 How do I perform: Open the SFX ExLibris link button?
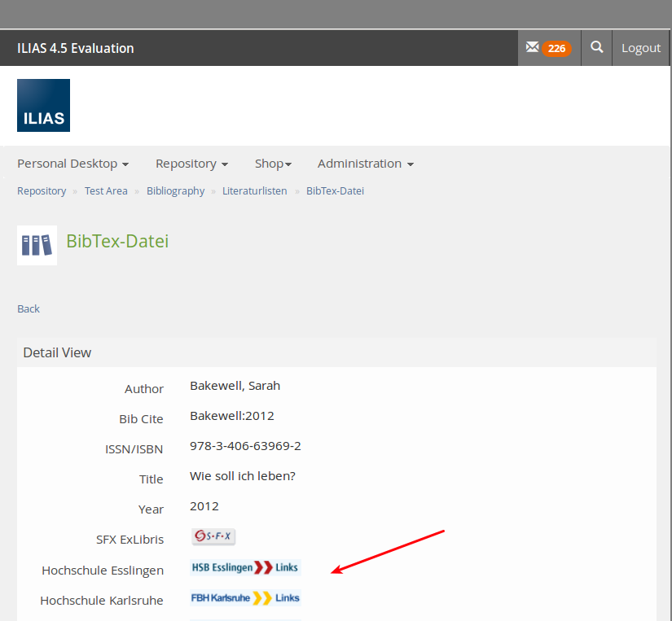click(213, 537)
